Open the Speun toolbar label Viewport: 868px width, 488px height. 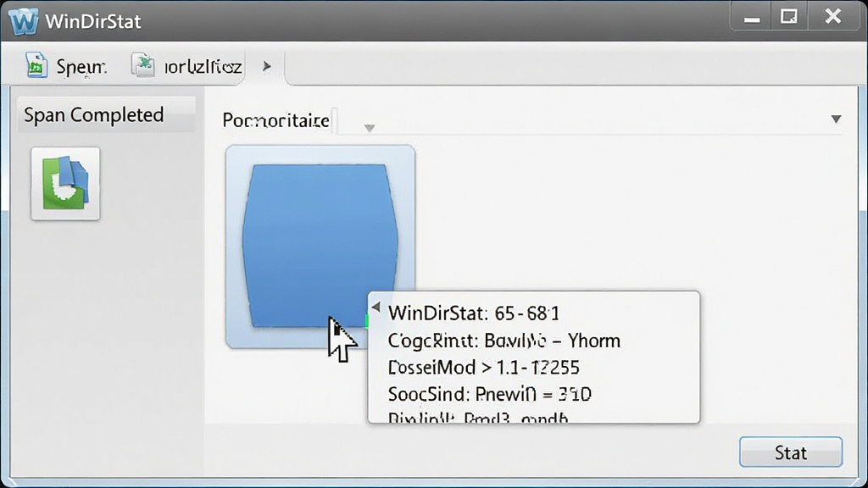(x=81, y=67)
